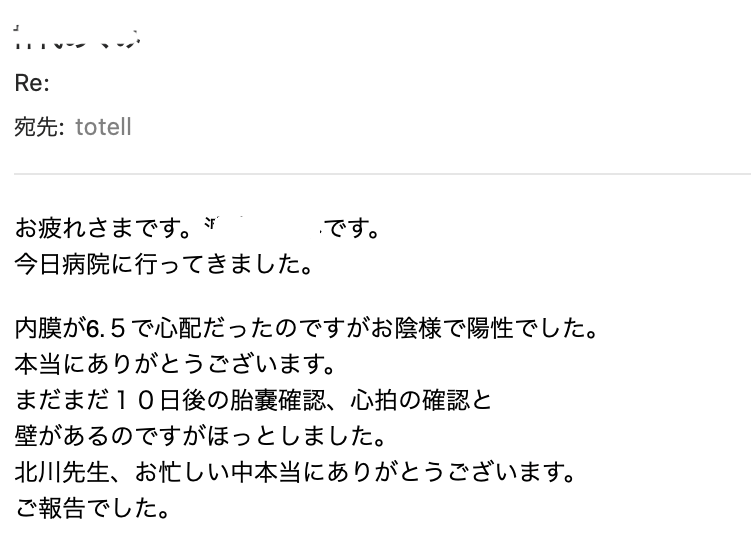Click the closing line "ご報告でした。"
This screenshot has width=751, height=554.
[92, 508]
